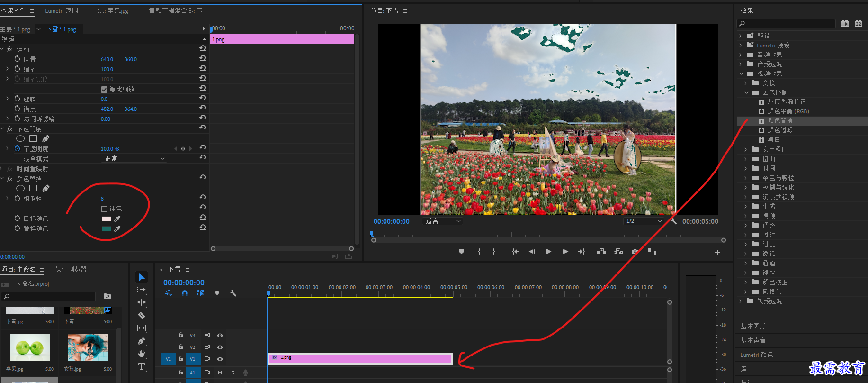The width and height of the screenshot is (868, 383).
Task: Open the Program monitor button editor plus
Action: click(717, 252)
